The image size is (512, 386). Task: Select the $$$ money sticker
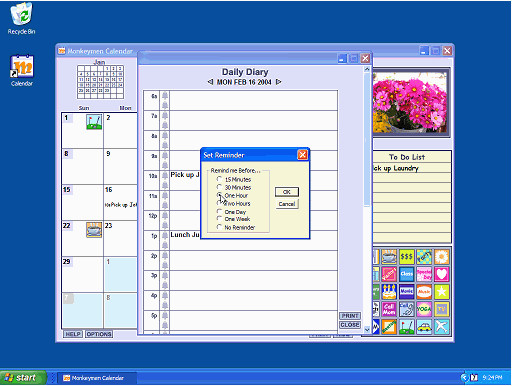pyautogui.click(x=407, y=257)
